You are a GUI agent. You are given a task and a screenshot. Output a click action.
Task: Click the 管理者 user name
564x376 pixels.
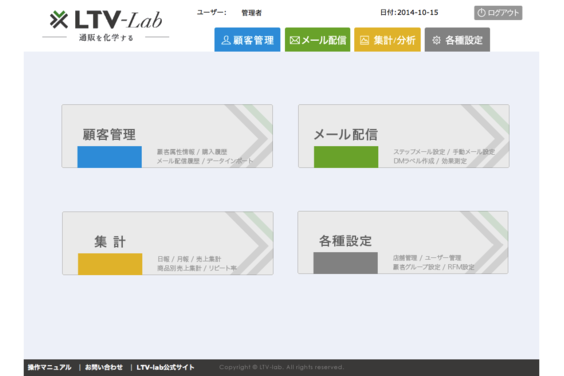pyautogui.click(x=251, y=13)
